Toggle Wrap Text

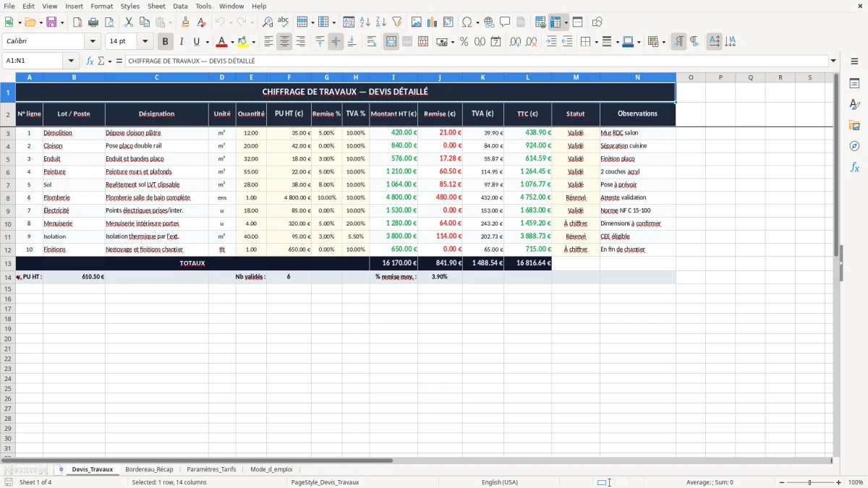(x=372, y=42)
